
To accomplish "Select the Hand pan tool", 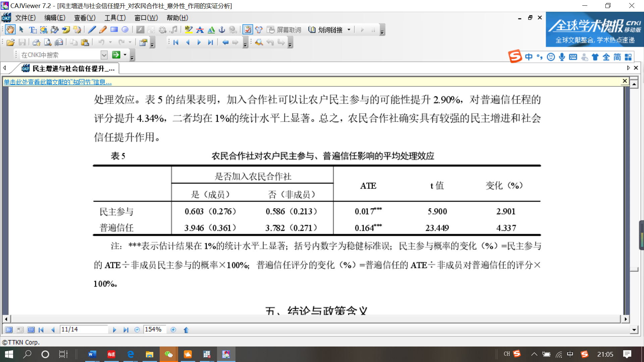I will click(x=10, y=30).
